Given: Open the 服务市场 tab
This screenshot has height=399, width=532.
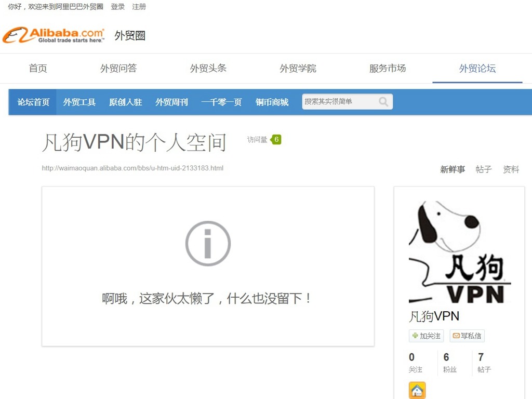Looking at the screenshot, I should tap(388, 68).
